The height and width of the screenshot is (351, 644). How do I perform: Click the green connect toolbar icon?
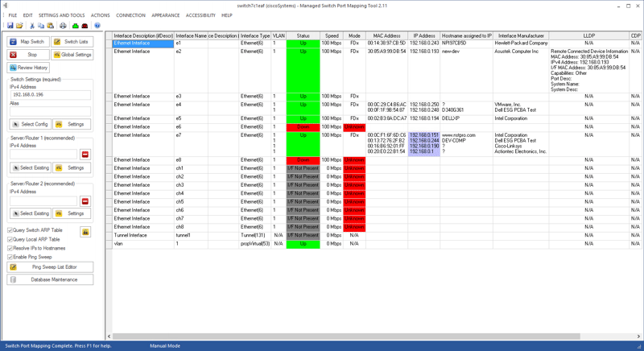point(75,26)
